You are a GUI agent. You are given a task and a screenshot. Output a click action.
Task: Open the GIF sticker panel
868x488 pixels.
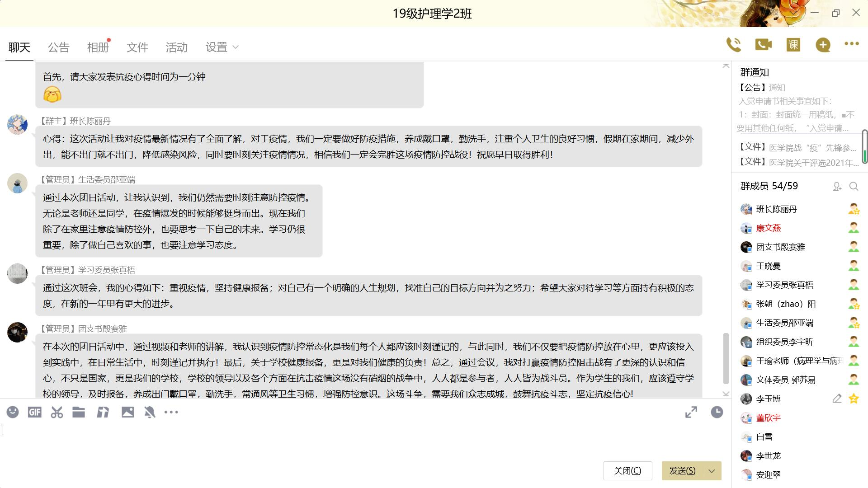coord(34,412)
